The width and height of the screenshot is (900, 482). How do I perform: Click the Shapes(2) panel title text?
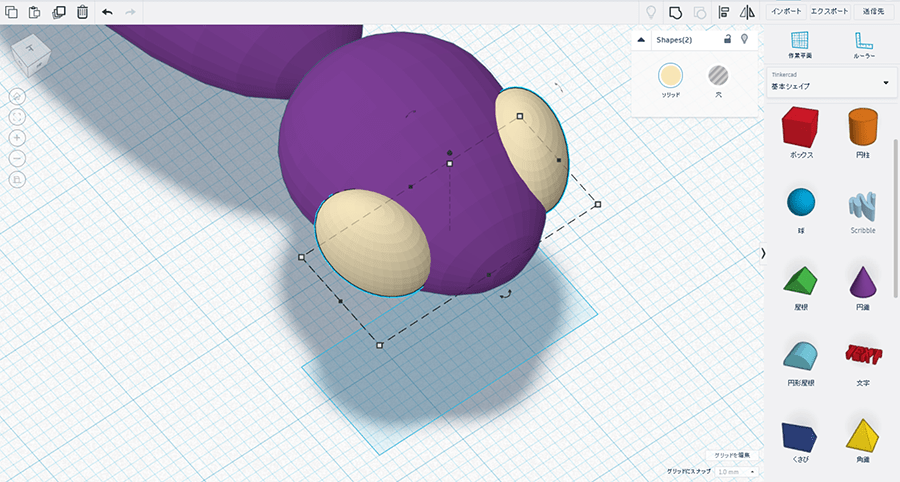[x=674, y=40]
